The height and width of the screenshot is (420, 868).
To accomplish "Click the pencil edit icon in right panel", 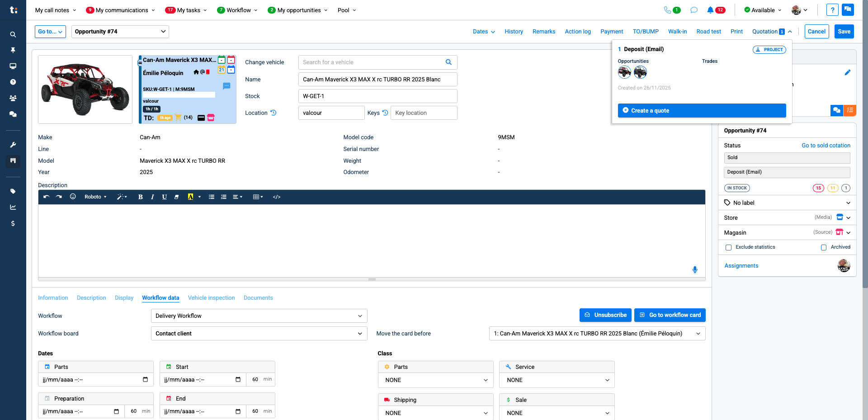I will coord(847,72).
